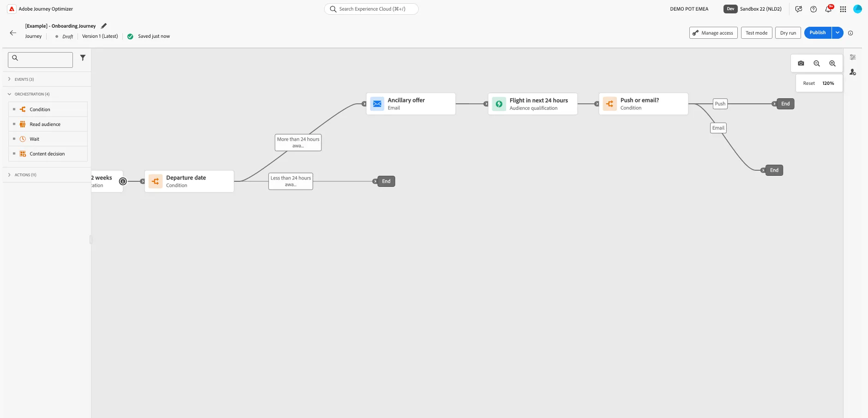Click the Test mode button
This screenshot has height=418, width=868.
(756, 33)
